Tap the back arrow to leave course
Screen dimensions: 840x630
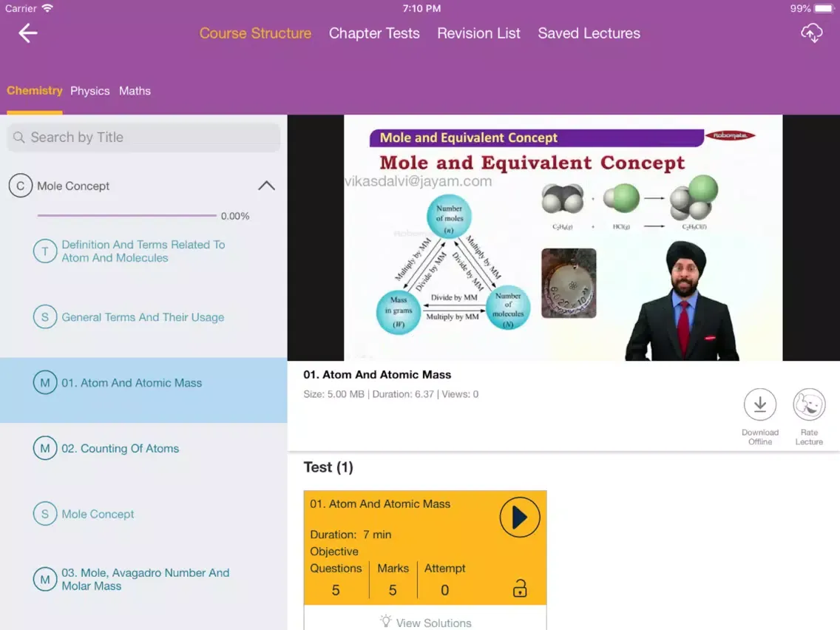click(27, 33)
